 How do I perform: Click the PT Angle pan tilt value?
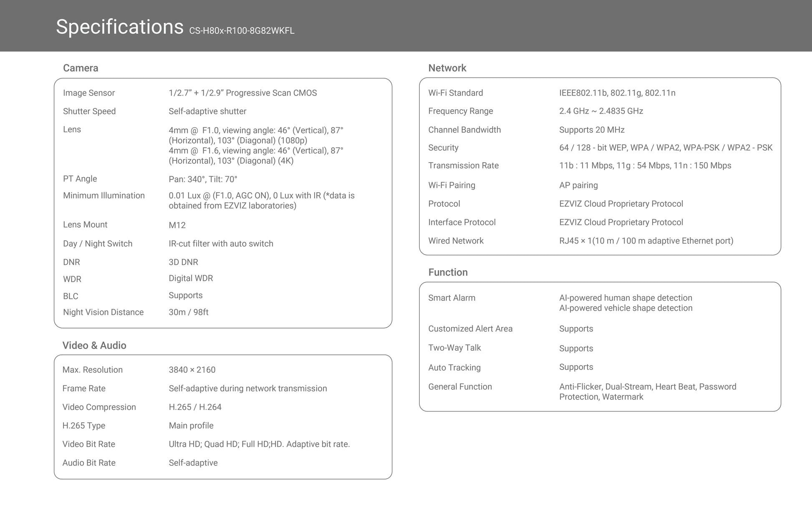coord(203,179)
